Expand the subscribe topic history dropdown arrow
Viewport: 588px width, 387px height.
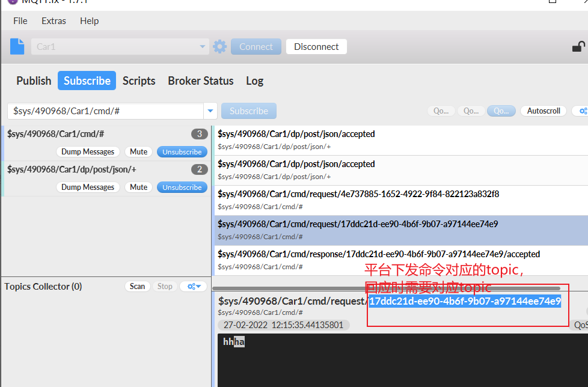click(x=210, y=111)
